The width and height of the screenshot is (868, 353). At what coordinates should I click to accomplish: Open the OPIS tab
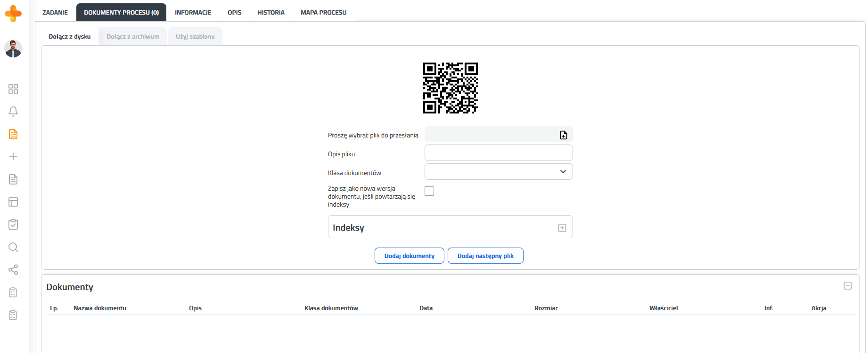click(x=234, y=13)
